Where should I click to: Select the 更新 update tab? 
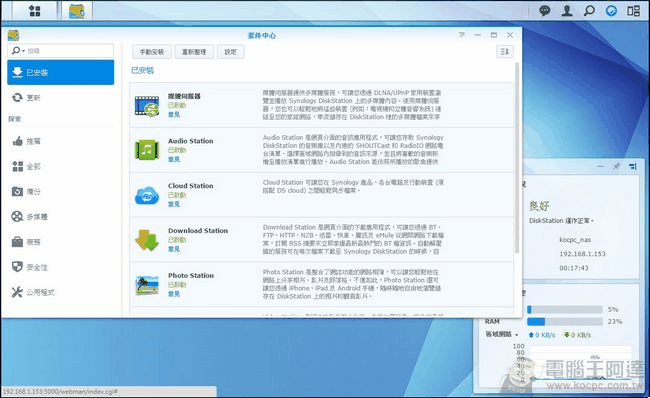(x=61, y=97)
